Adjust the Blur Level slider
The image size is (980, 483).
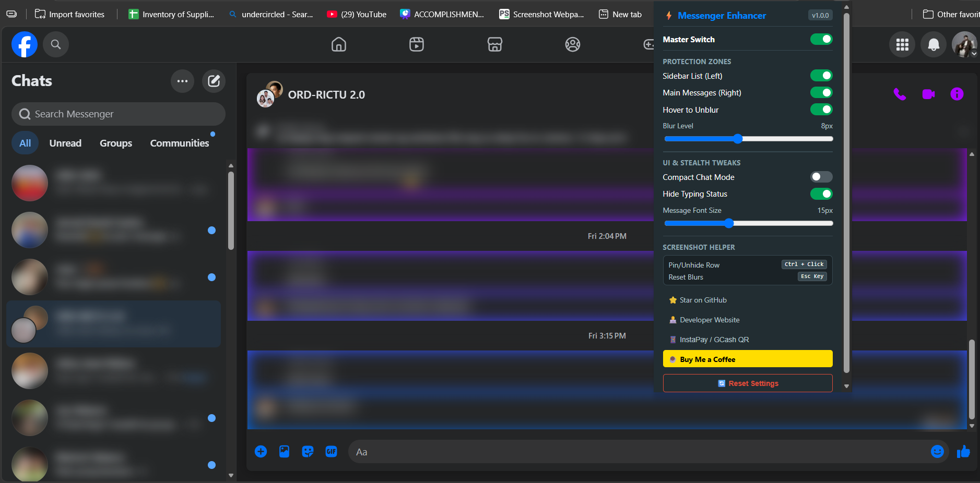(x=748, y=139)
